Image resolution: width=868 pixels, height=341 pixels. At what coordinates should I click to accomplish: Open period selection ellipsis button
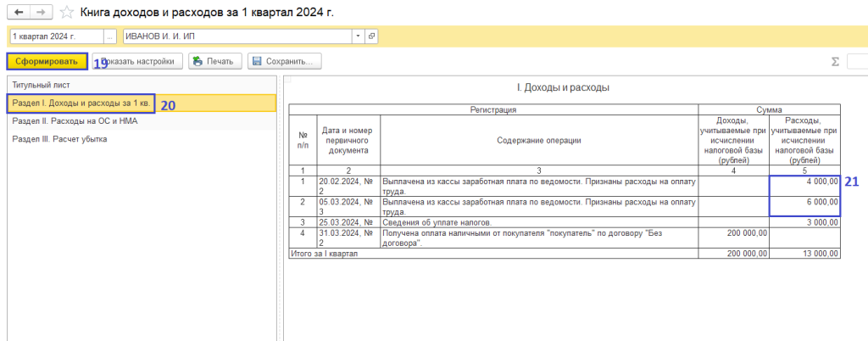click(111, 36)
